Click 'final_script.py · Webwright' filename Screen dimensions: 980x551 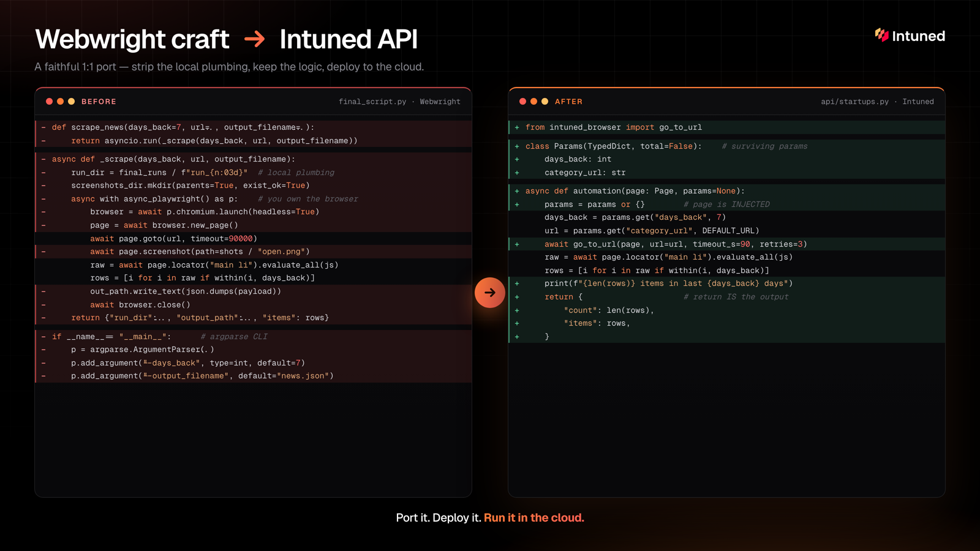coord(399,102)
